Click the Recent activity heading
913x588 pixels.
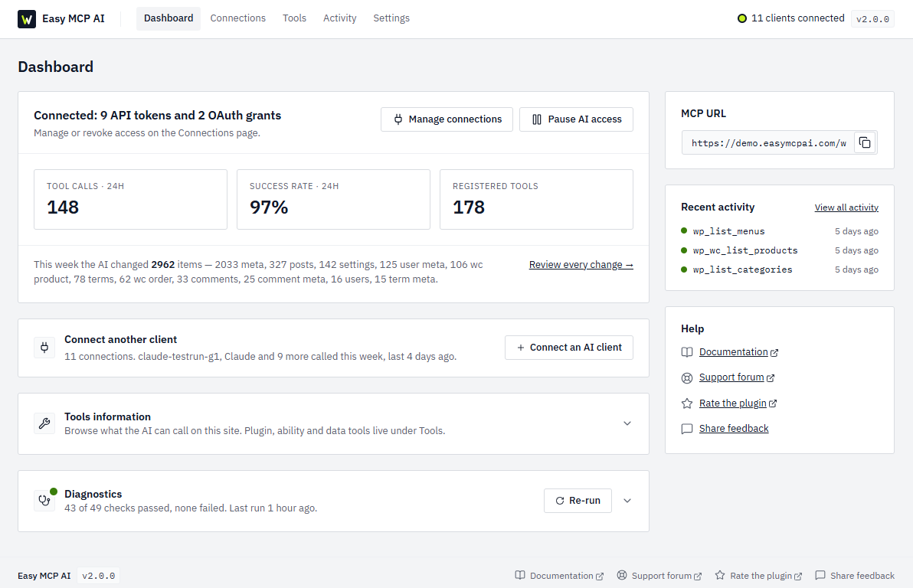click(x=718, y=207)
